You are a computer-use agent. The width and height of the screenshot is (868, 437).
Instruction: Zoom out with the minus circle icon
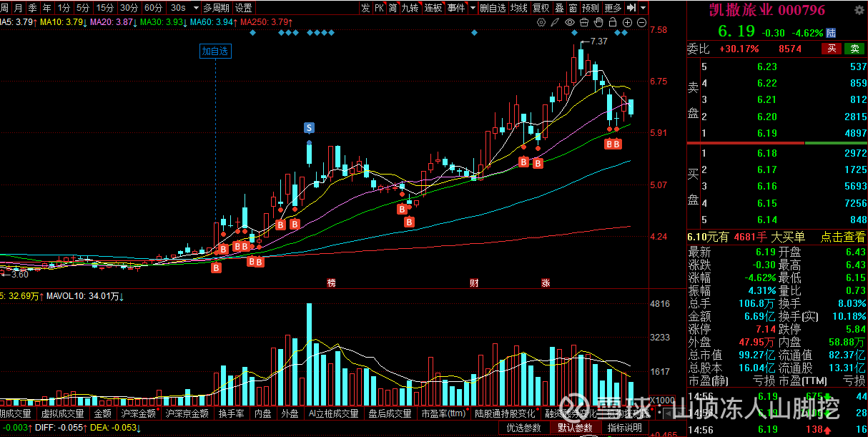click(x=641, y=22)
